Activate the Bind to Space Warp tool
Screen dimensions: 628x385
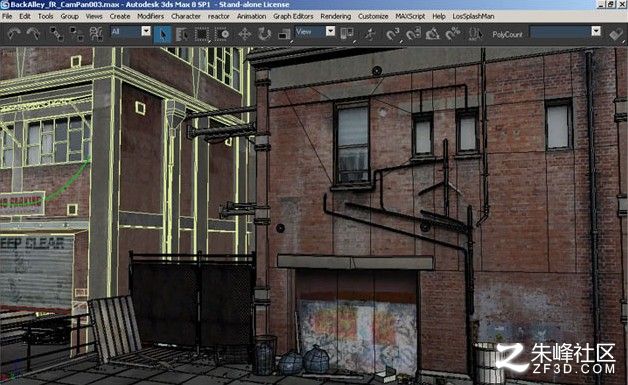click(96, 34)
